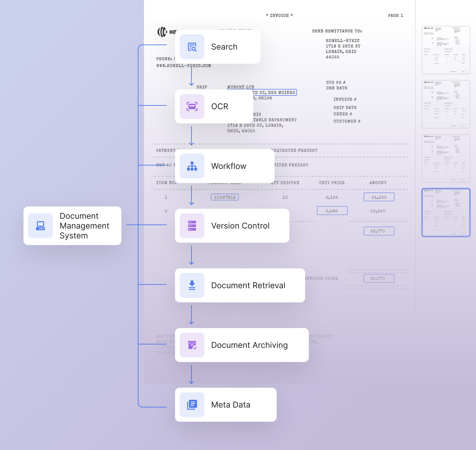Screen dimensions: 476x450
Task: Select the highlighted amount 21,250 field
Action: coord(379,197)
